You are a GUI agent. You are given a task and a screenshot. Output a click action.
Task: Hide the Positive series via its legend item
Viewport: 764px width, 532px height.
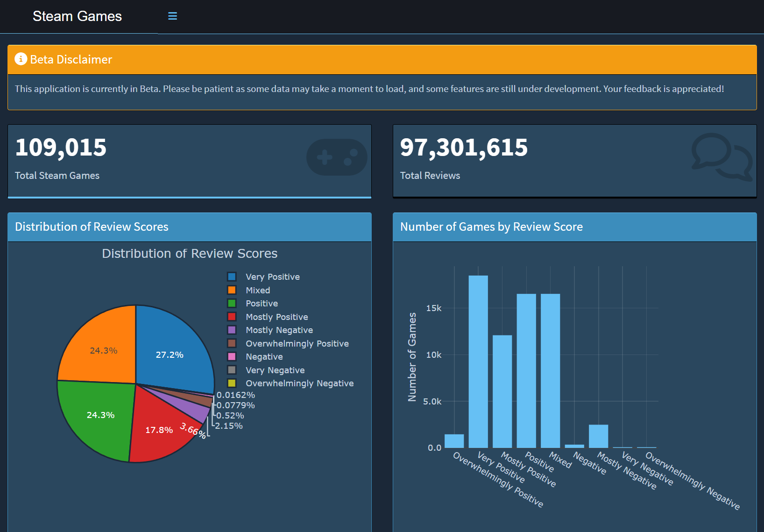tap(262, 303)
